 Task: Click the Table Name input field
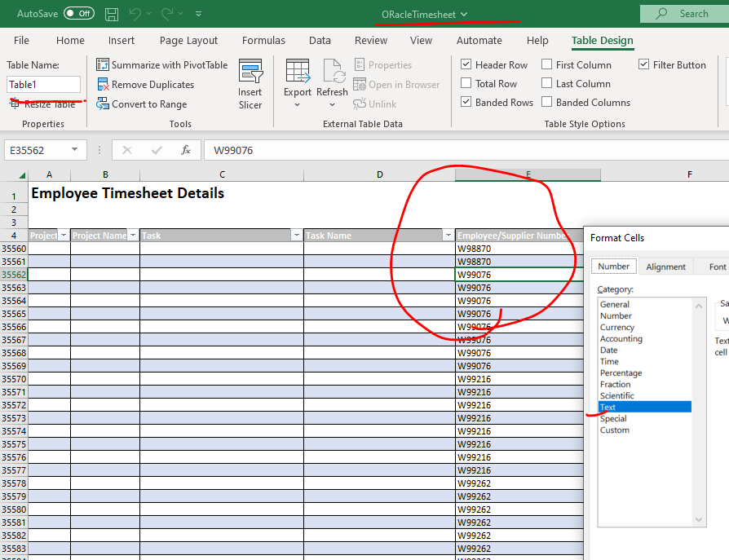pyautogui.click(x=43, y=85)
